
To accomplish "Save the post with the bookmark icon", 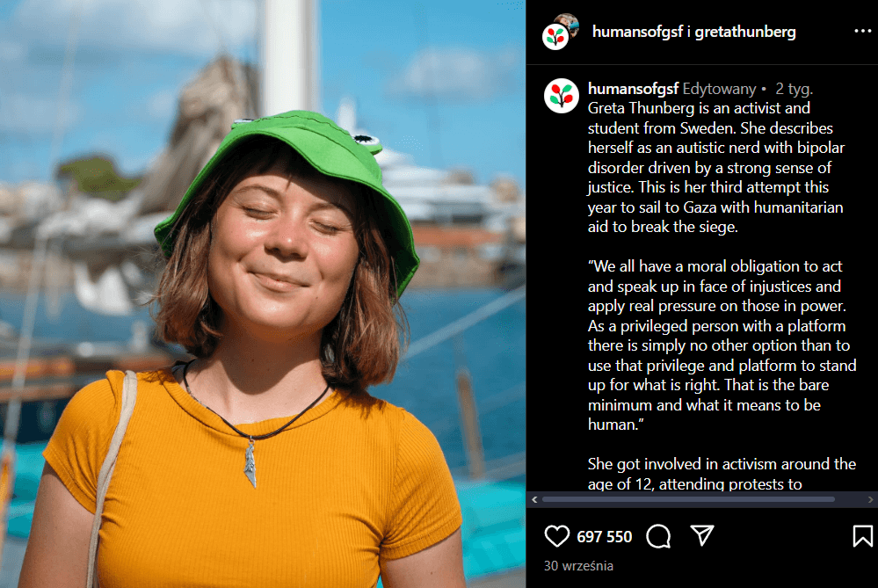I will pyautogui.click(x=862, y=536).
